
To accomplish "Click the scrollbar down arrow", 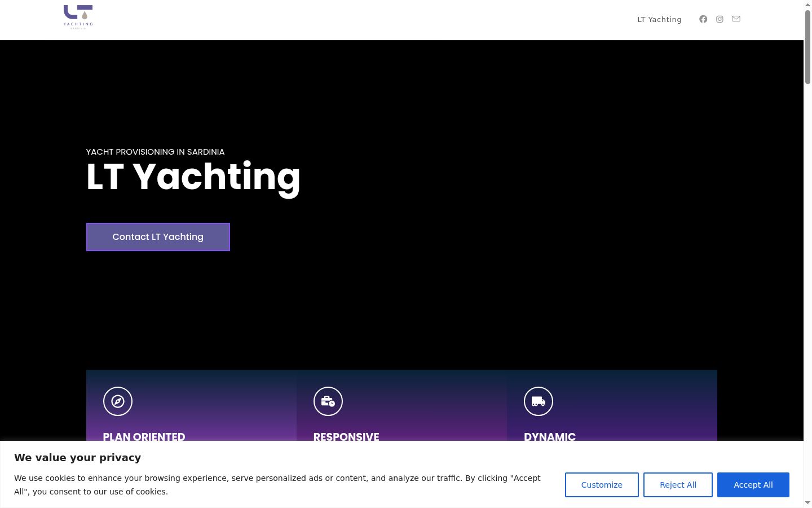I will pyautogui.click(x=807, y=503).
